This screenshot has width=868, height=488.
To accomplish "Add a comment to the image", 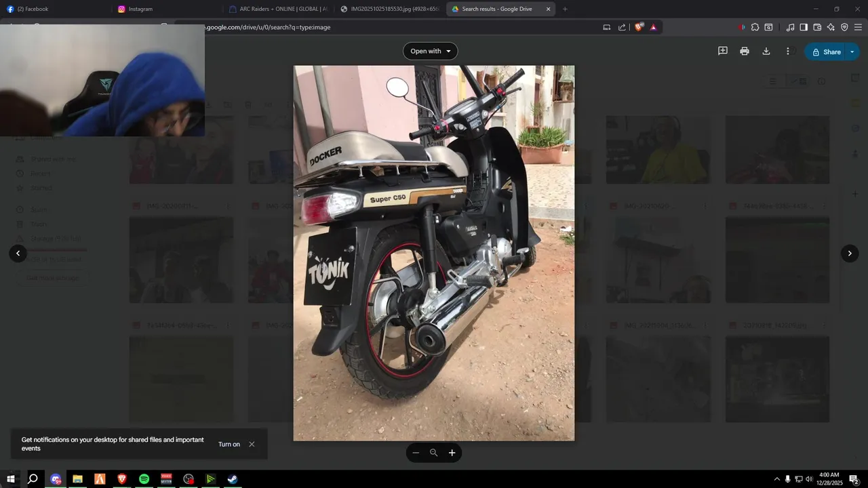I will click(723, 52).
